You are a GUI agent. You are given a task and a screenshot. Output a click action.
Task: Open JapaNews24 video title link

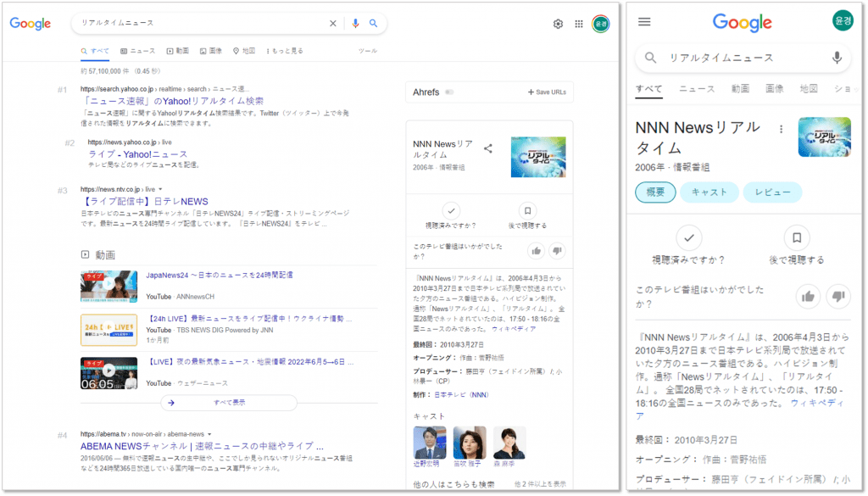220,275
